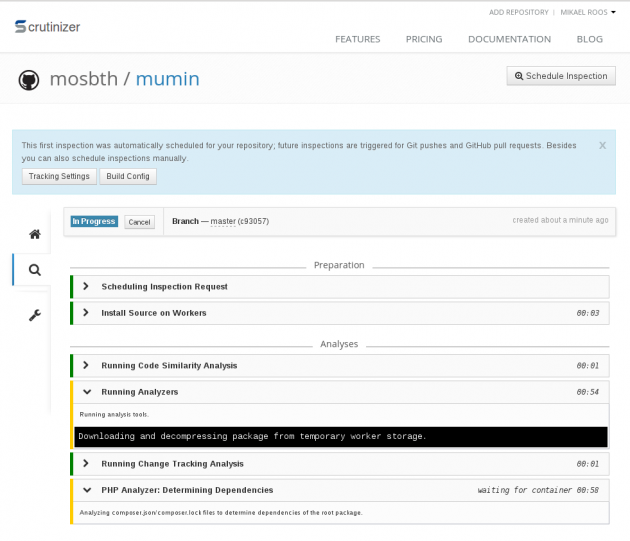Click the Analyzing composer.json description text
Image resolution: width=630 pixels, height=541 pixels.
[221, 512]
